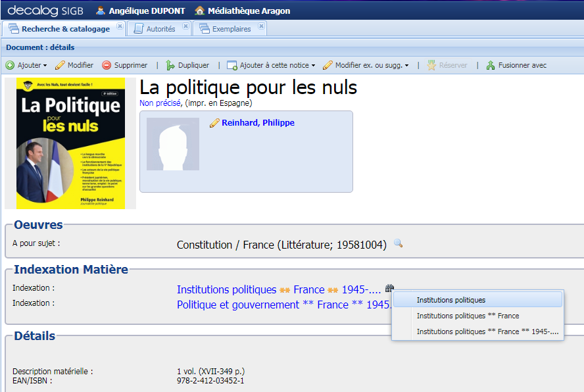
Task: Click the pencil icon beside Reinhard, Philippe
Action: 214,122
